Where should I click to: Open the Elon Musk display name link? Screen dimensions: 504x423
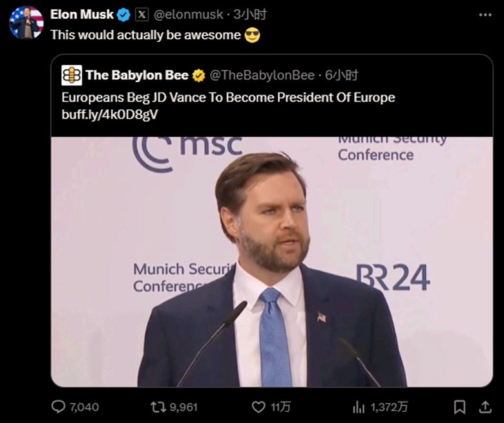[x=82, y=14]
